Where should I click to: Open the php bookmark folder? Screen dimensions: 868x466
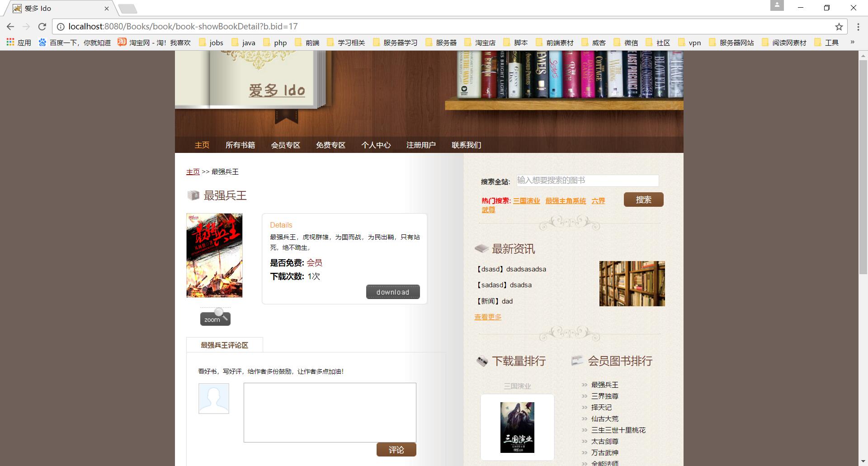(275, 43)
